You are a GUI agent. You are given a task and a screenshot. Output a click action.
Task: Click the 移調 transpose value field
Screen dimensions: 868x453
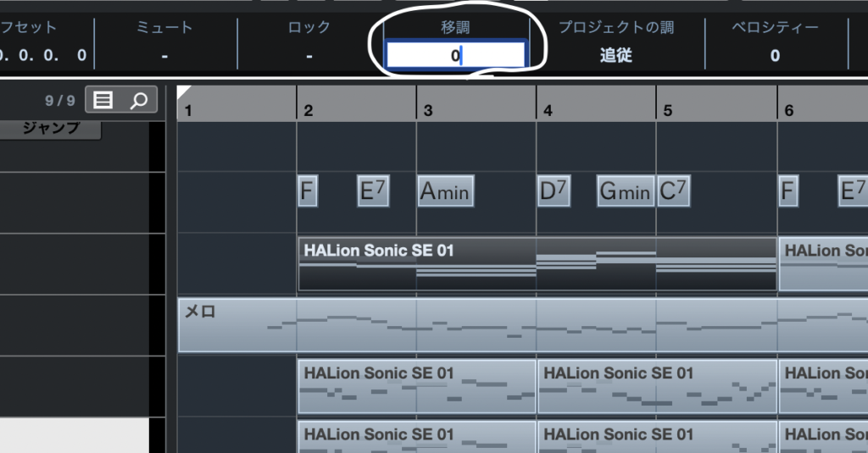(456, 56)
